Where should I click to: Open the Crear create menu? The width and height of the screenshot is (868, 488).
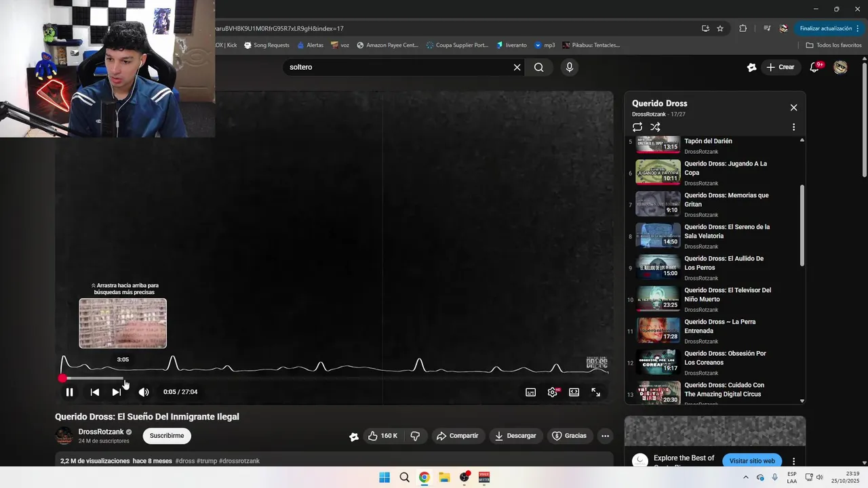780,67
